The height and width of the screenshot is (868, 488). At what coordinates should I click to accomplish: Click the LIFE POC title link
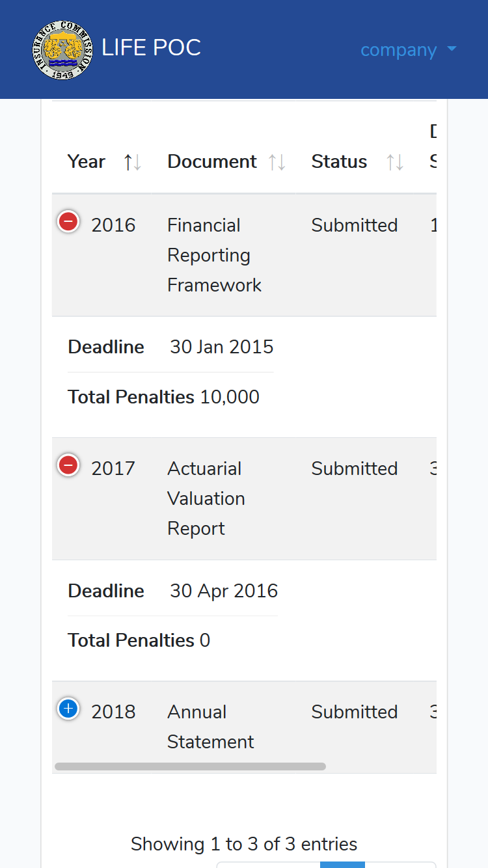point(151,47)
